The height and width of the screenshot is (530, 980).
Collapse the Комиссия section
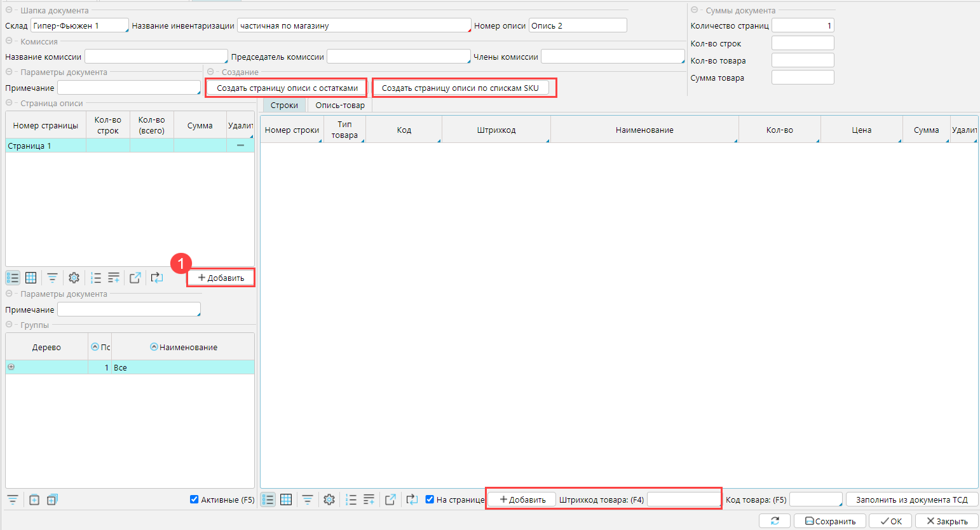click(9, 41)
